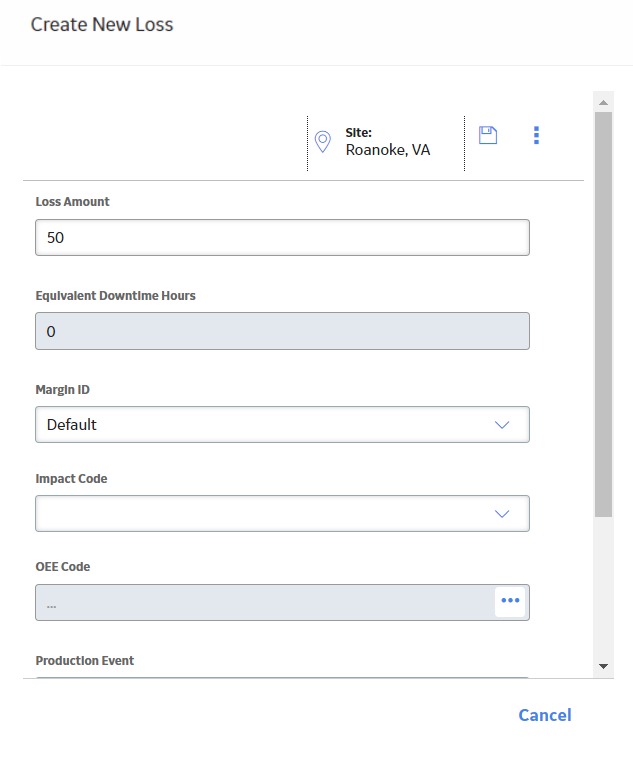This screenshot has height=763, width=633.
Task: Click the Create New Loss title
Action: click(x=102, y=24)
